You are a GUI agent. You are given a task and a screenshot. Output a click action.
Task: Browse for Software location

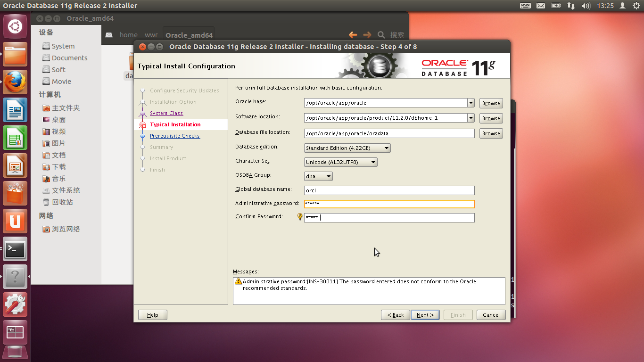(491, 118)
